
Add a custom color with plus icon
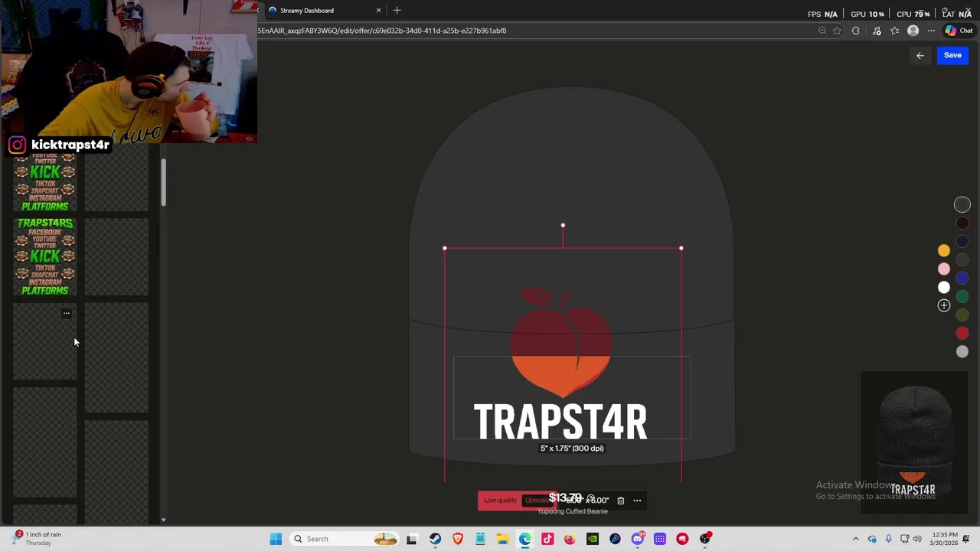coord(944,305)
